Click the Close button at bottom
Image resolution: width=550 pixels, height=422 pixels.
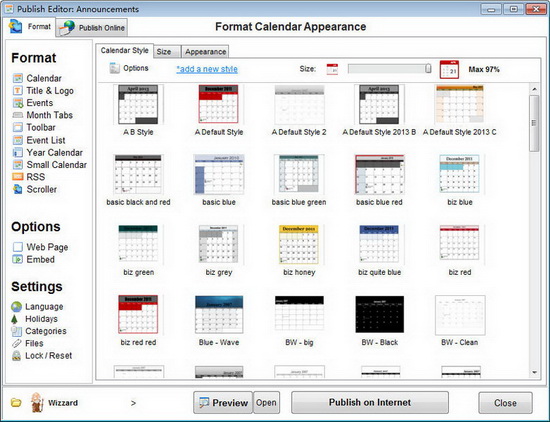[x=505, y=403]
